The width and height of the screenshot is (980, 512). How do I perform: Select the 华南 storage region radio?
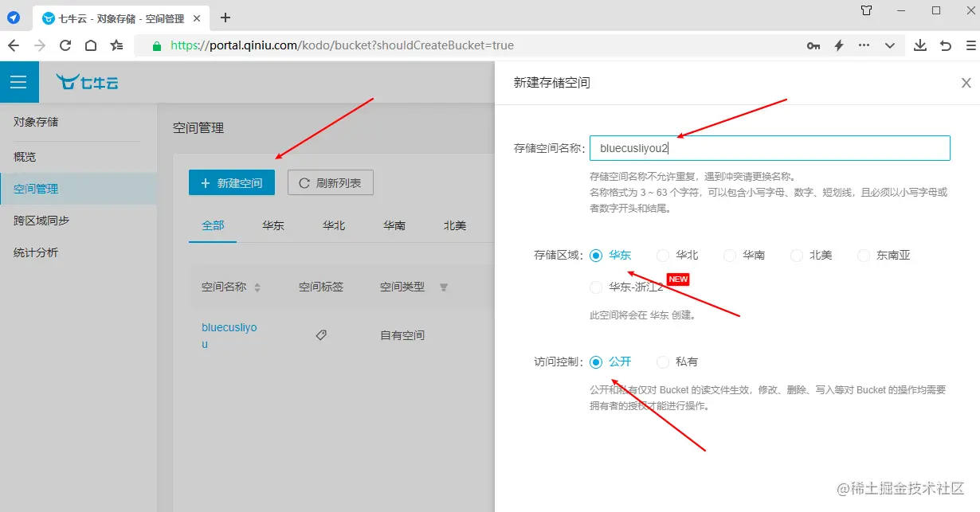click(x=730, y=256)
